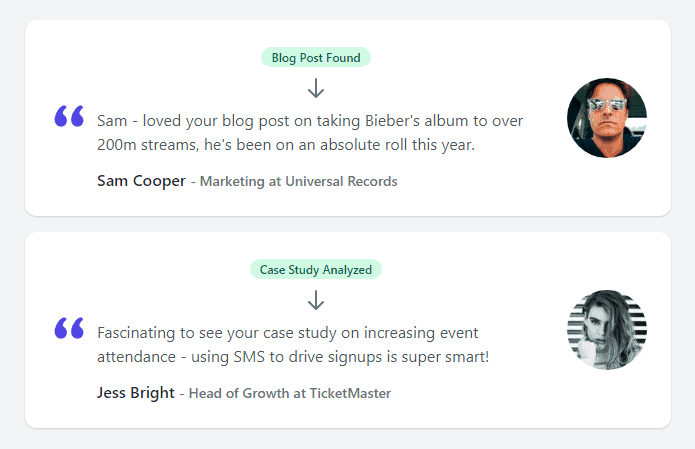695x449 pixels.
Task: Click Marketing at Universal Records text
Action: (x=298, y=181)
